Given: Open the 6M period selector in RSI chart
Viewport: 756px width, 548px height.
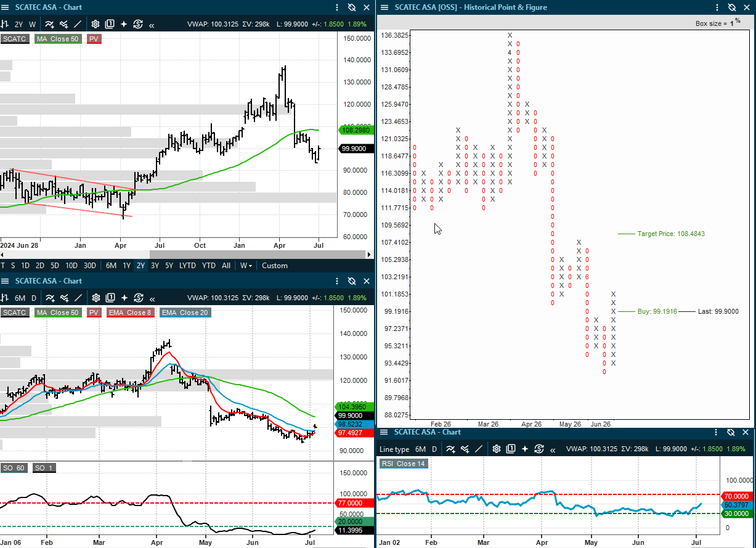Looking at the screenshot, I should pos(420,449).
